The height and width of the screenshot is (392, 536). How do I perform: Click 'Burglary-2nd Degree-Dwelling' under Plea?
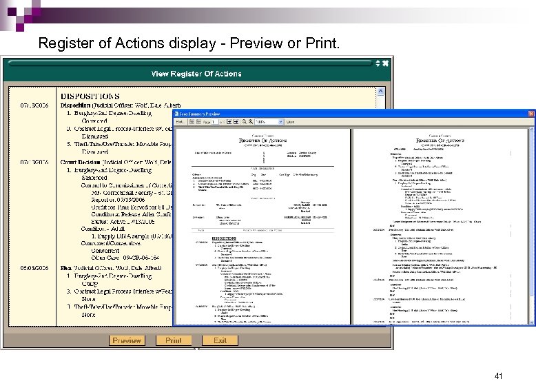tap(109, 276)
